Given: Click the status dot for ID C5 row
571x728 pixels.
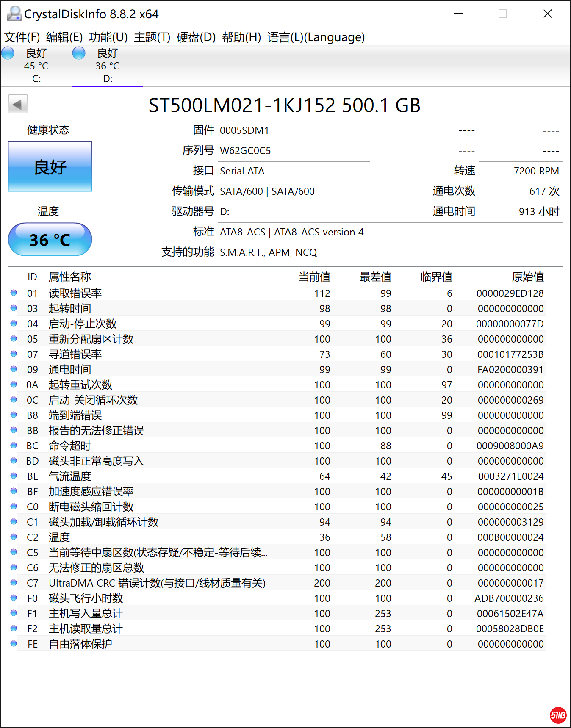Looking at the screenshot, I should (x=14, y=552).
